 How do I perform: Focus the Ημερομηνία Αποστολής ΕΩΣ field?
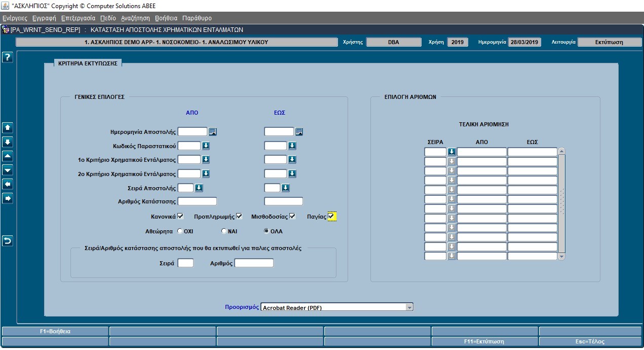279,132
